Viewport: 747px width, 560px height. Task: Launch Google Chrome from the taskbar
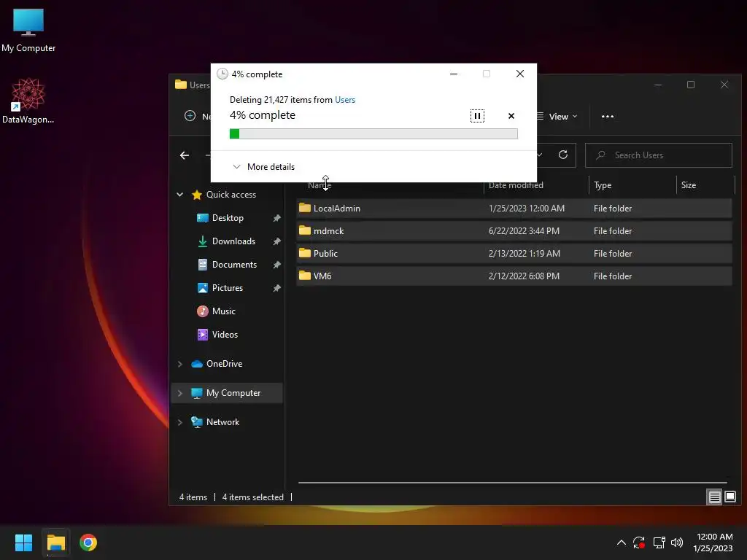(x=88, y=542)
